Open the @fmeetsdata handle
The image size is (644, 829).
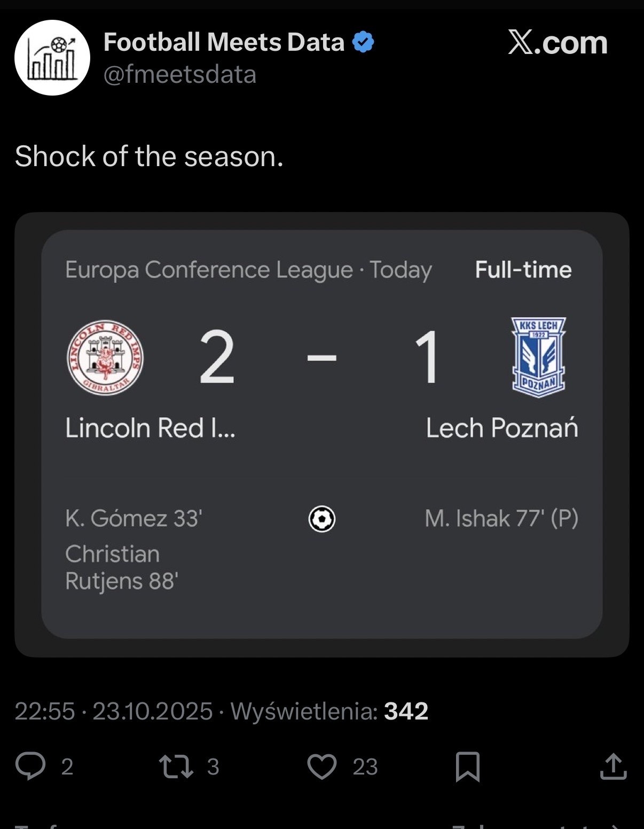(x=180, y=75)
